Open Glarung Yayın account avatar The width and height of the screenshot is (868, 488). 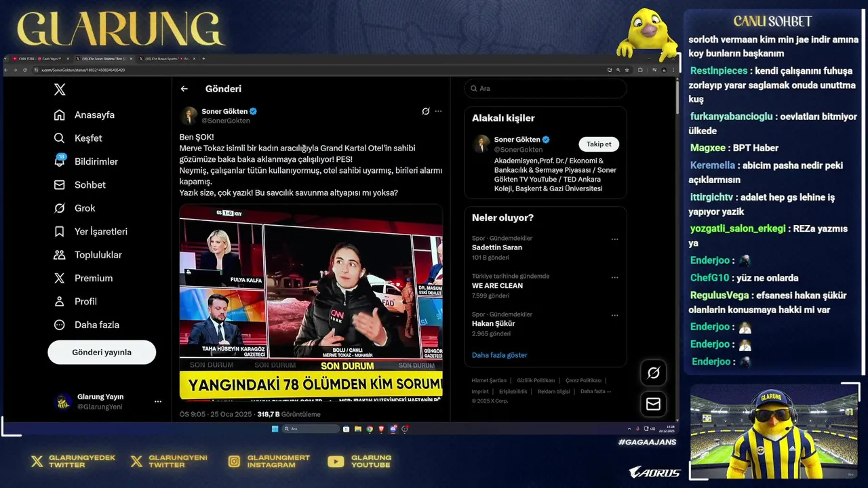pos(62,402)
